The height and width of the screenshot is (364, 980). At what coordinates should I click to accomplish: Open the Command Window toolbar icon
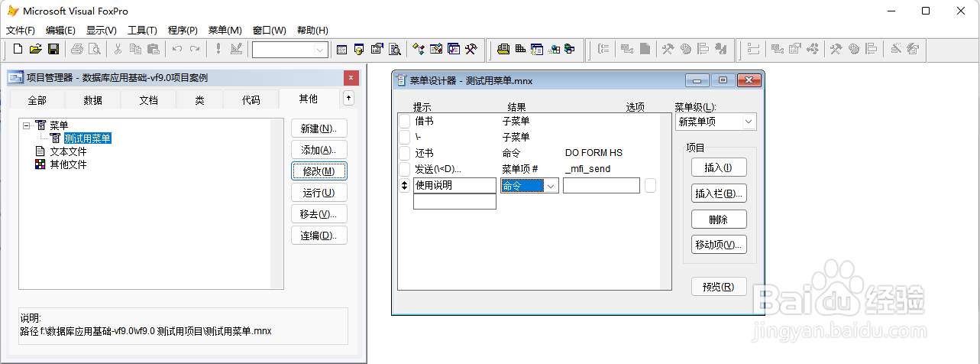tap(341, 49)
